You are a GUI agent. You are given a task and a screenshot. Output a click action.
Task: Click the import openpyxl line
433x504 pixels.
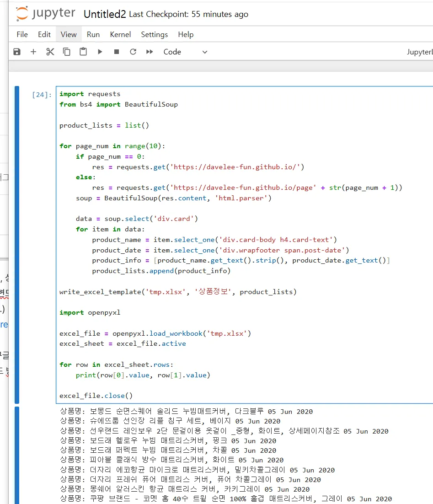[x=90, y=312]
